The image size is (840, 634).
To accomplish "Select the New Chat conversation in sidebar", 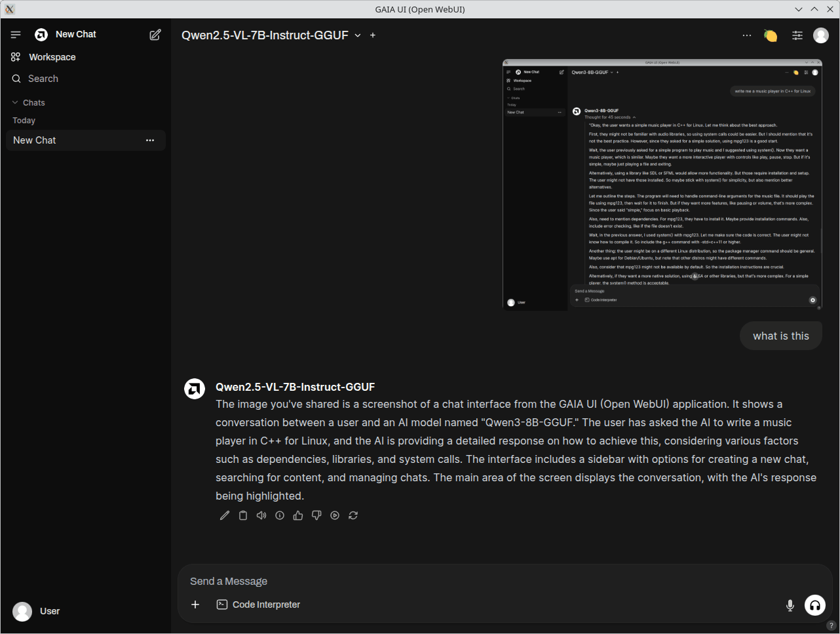I will point(86,140).
